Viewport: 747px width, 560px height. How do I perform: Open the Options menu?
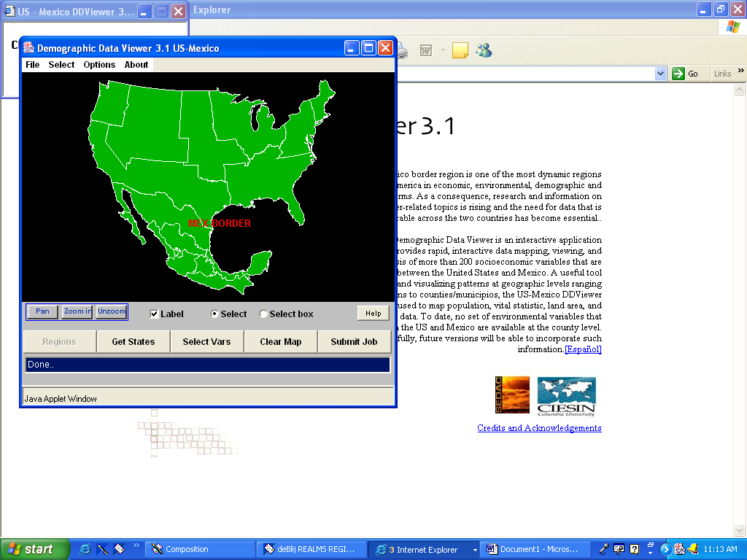pyautogui.click(x=99, y=65)
